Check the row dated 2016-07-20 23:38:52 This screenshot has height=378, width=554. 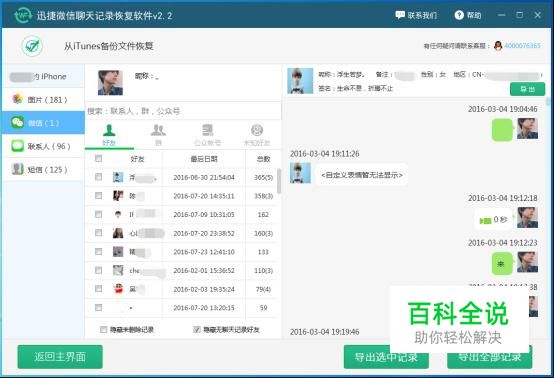(x=99, y=233)
